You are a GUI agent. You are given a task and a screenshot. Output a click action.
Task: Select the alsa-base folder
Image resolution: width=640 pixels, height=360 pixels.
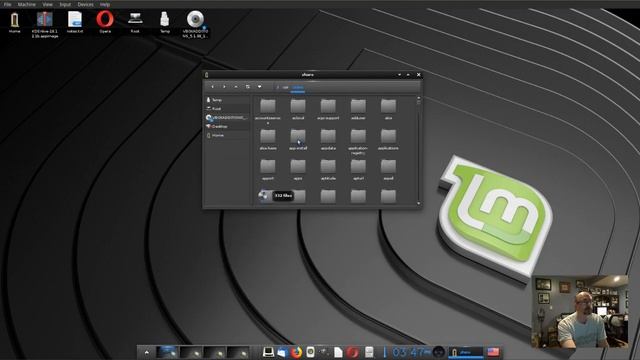(x=268, y=139)
